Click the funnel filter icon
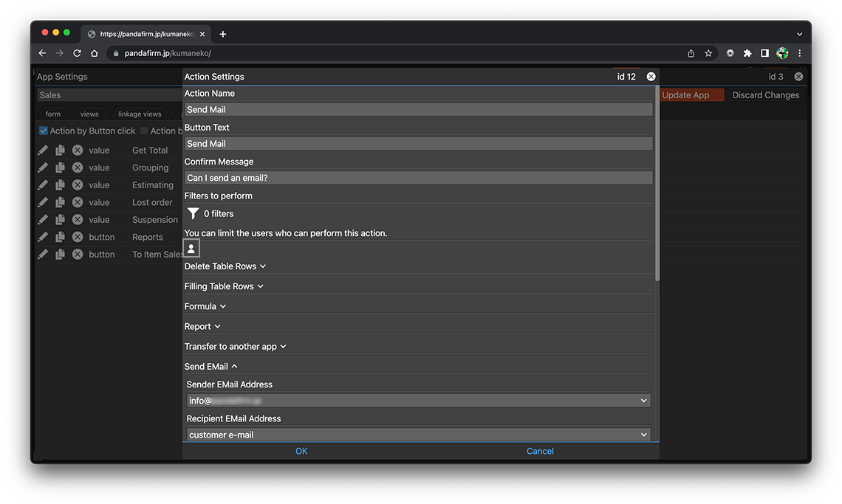This screenshot has width=842, height=504. (x=193, y=214)
